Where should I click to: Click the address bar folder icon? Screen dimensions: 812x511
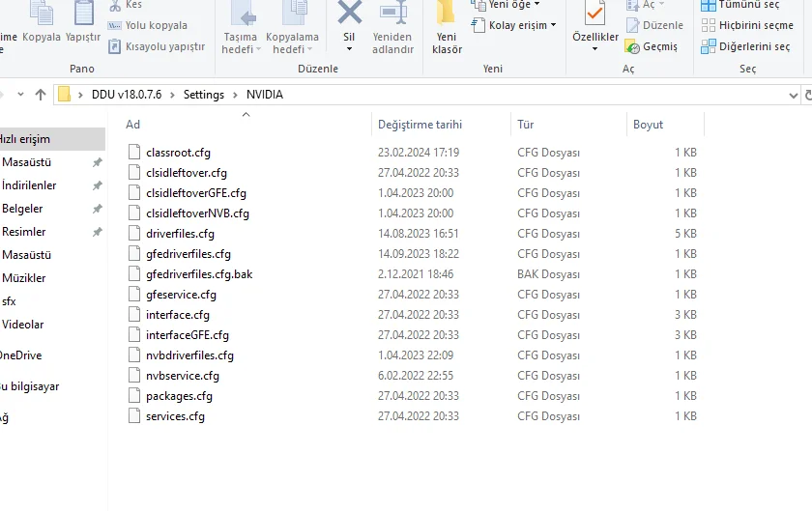pos(64,95)
